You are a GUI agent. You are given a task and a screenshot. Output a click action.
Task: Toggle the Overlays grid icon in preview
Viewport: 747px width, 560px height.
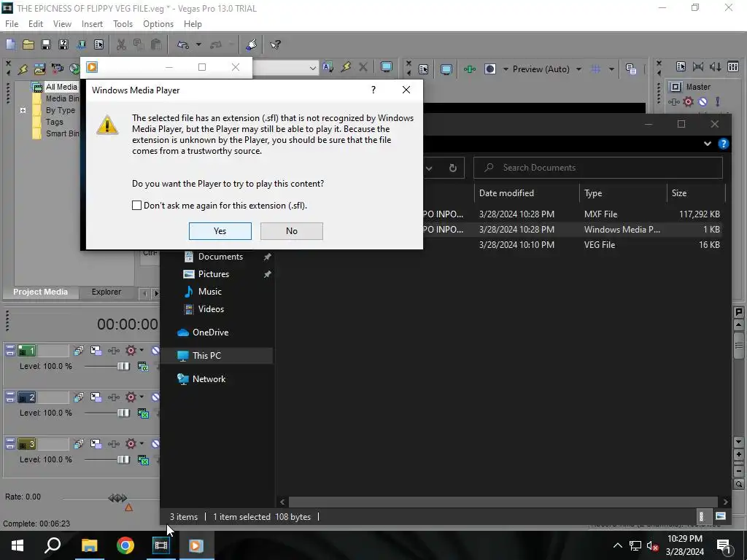click(x=595, y=69)
